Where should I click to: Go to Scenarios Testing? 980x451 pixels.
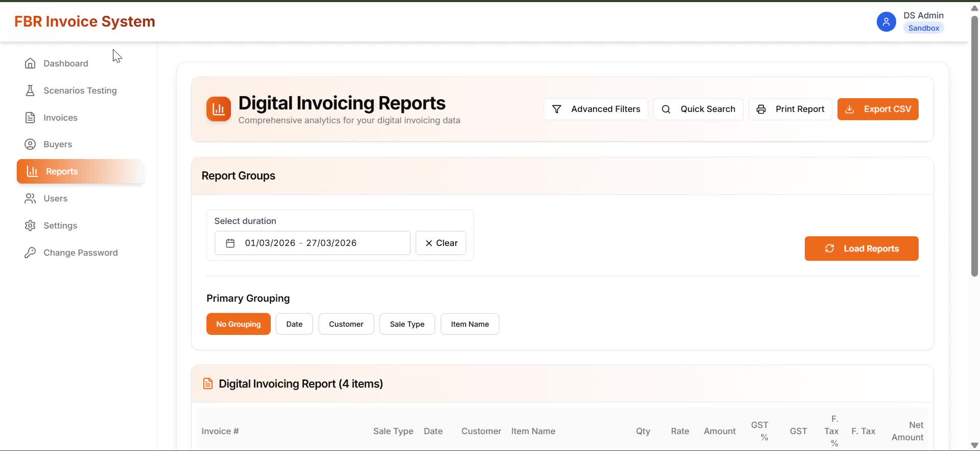pyautogui.click(x=80, y=91)
